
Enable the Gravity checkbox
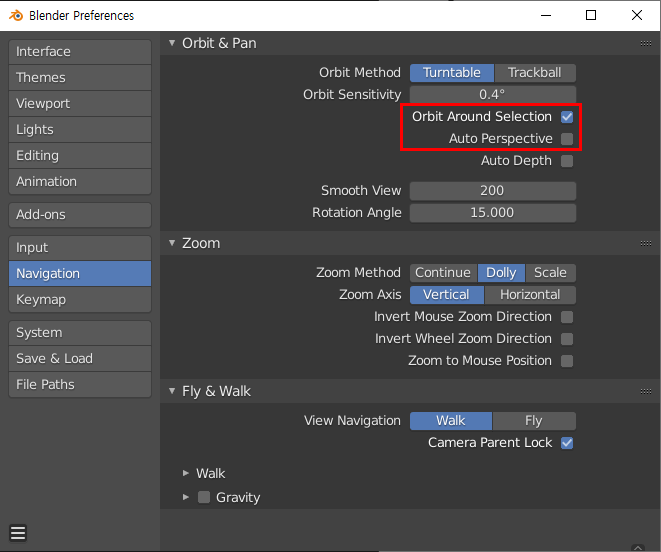204,497
